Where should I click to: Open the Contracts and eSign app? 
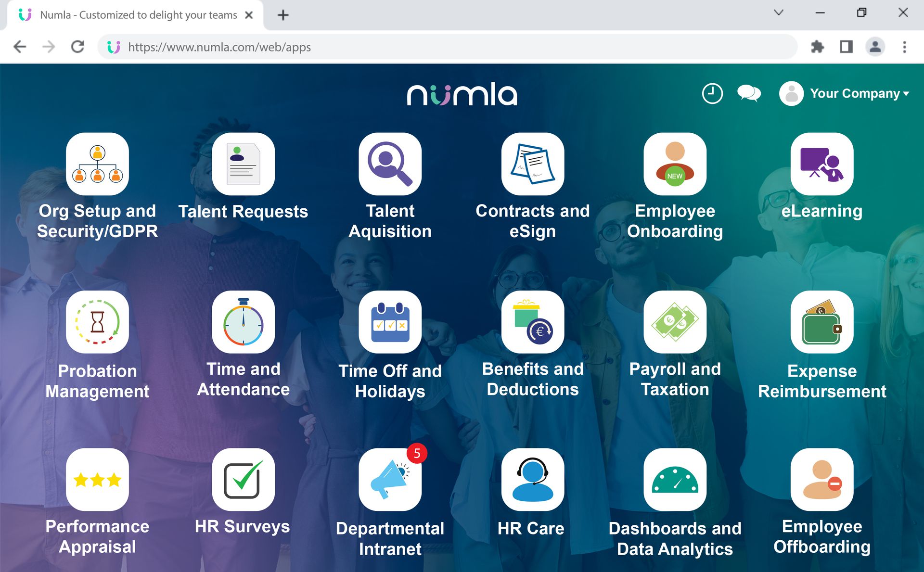[x=533, y=164]
